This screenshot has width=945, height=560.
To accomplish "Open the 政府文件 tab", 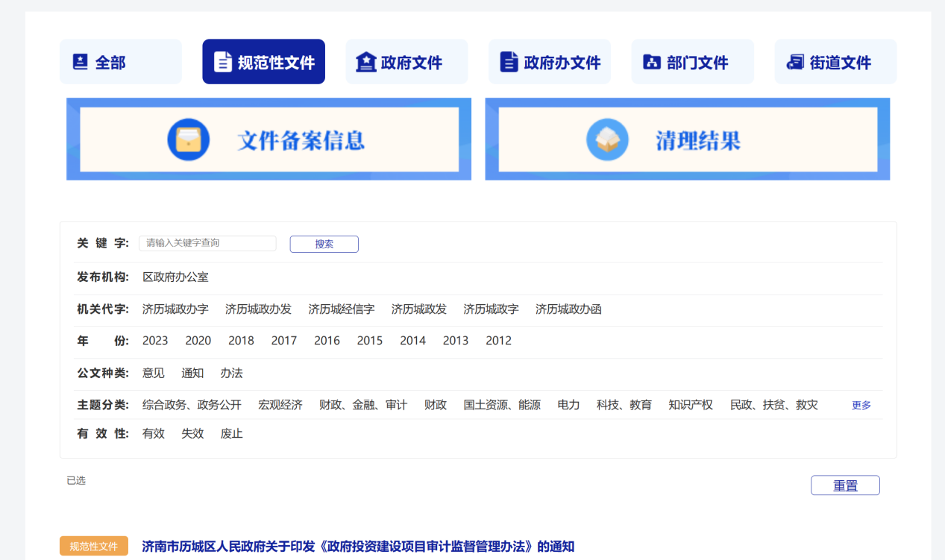I will tap(406, 62).
